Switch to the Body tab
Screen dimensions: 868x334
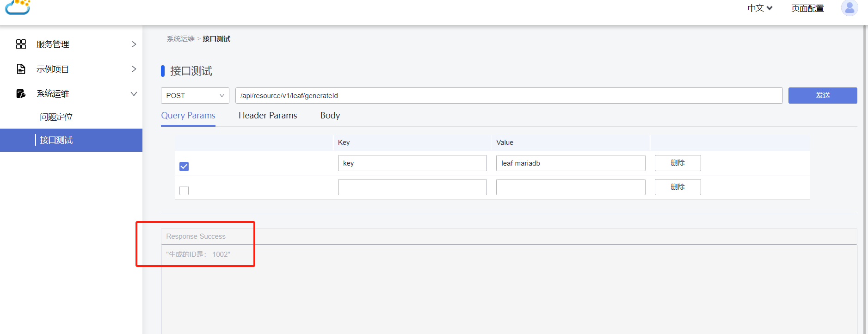point(330,116)
